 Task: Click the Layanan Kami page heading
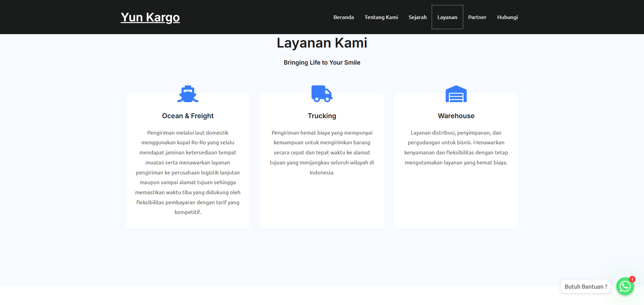(322, 43)
